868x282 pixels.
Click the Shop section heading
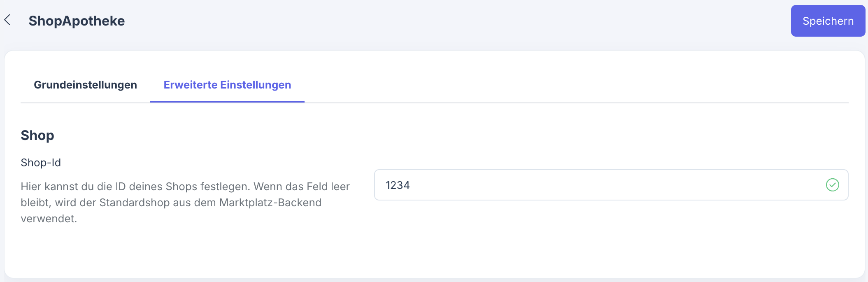(37, 135)
